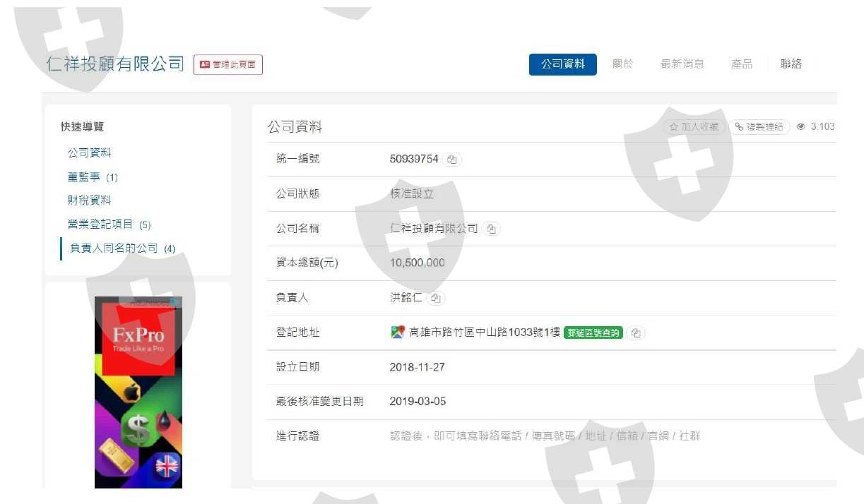Jump to 董監事 (1) section
Screen dimensions: 864x504
[x=93, y=177]
